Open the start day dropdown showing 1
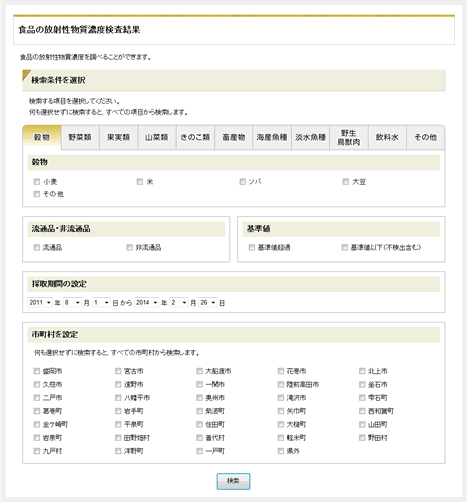 (101, 303)
